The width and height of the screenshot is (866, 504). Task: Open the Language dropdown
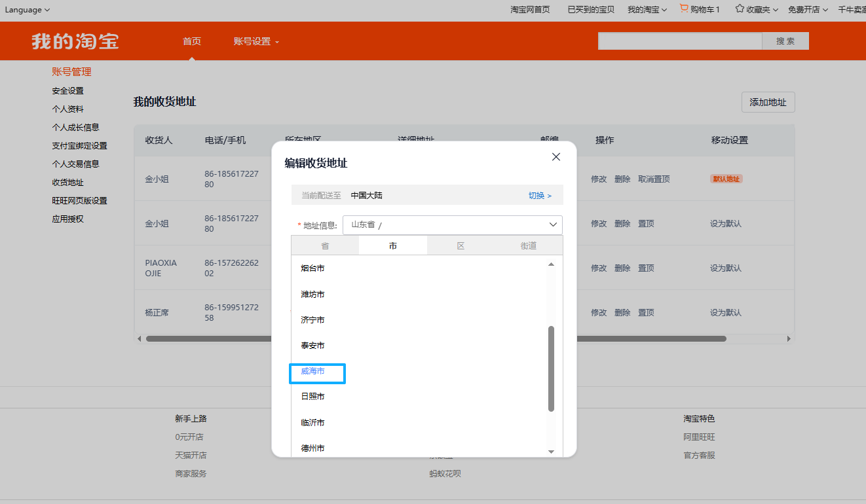point(27,10)
